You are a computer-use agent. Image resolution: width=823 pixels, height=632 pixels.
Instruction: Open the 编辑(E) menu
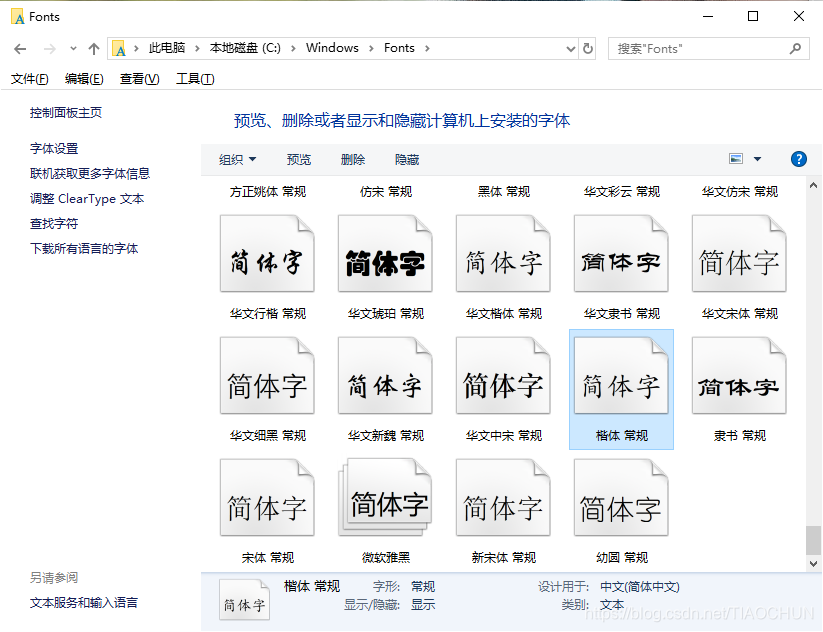tap(84, 79)
